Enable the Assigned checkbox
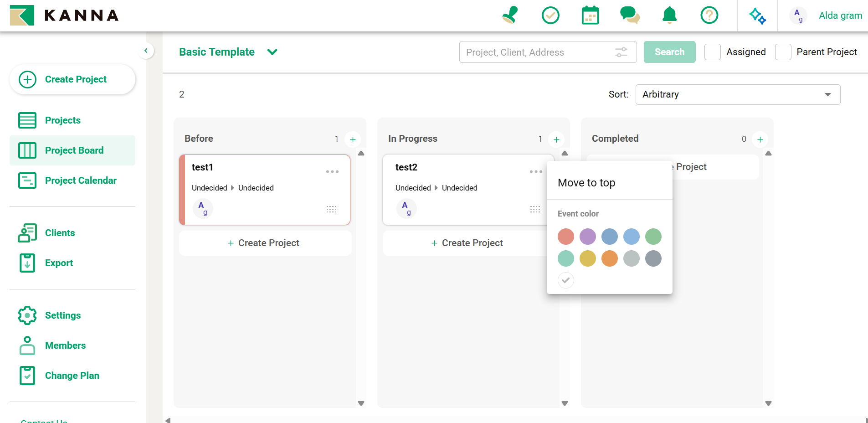Screen dimensions: 868x423 [712, 52]
